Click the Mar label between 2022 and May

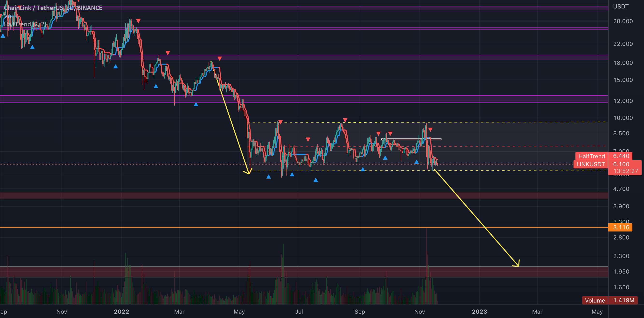179,312
